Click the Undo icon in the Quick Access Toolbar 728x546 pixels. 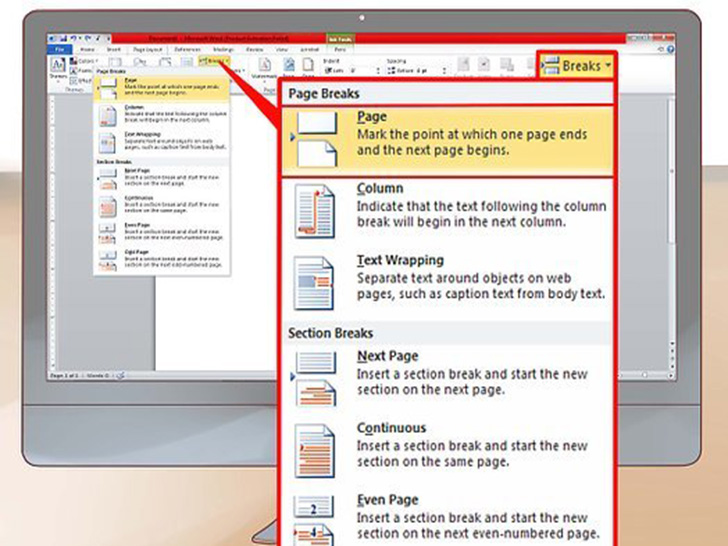[x=73, y=39]
